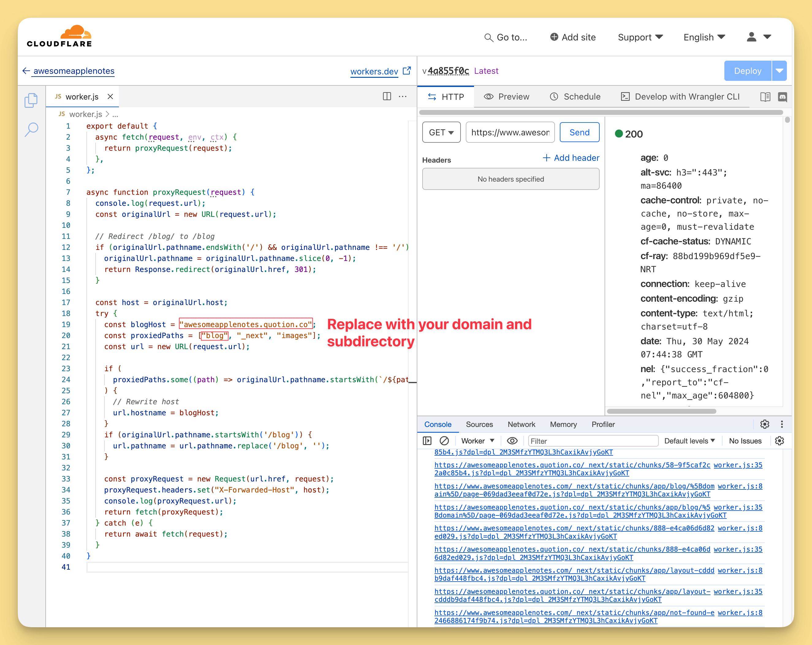Click the Deploy version expander arrow
812x645 pixels.
(780, 71)
